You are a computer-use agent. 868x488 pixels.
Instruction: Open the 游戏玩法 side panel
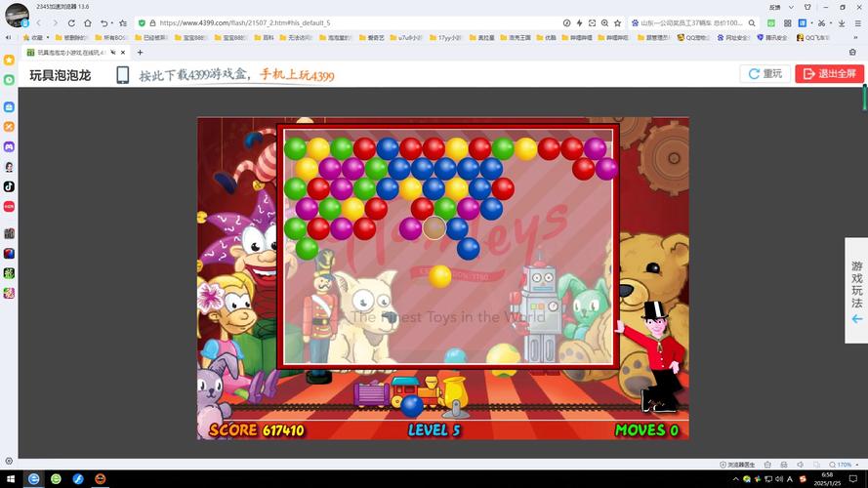[x=856, y=291]
